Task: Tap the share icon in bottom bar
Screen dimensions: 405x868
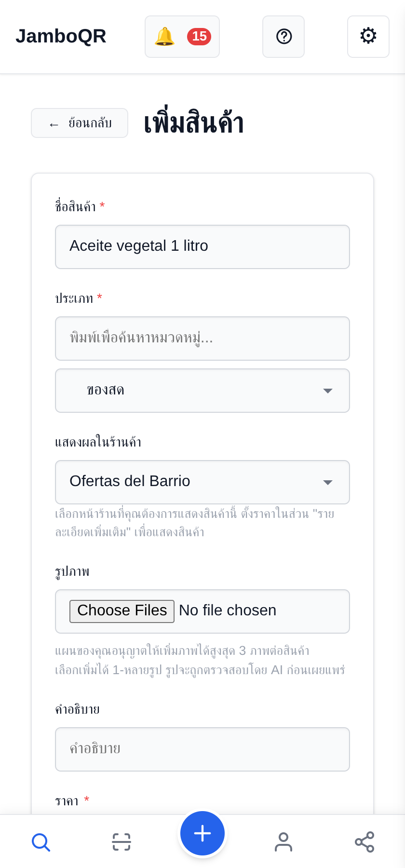Action: [364, 842]
